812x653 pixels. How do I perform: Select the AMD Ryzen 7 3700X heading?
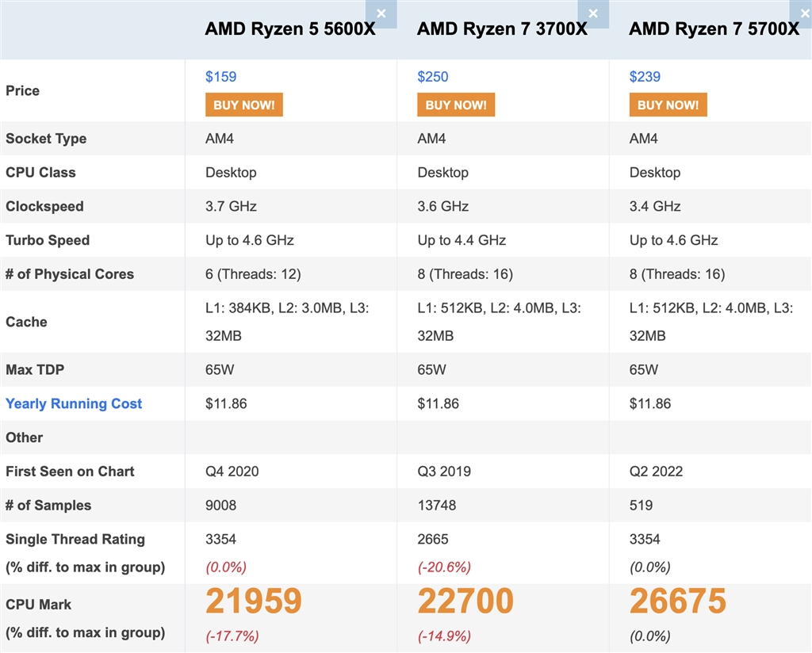(x=502, y=29)
